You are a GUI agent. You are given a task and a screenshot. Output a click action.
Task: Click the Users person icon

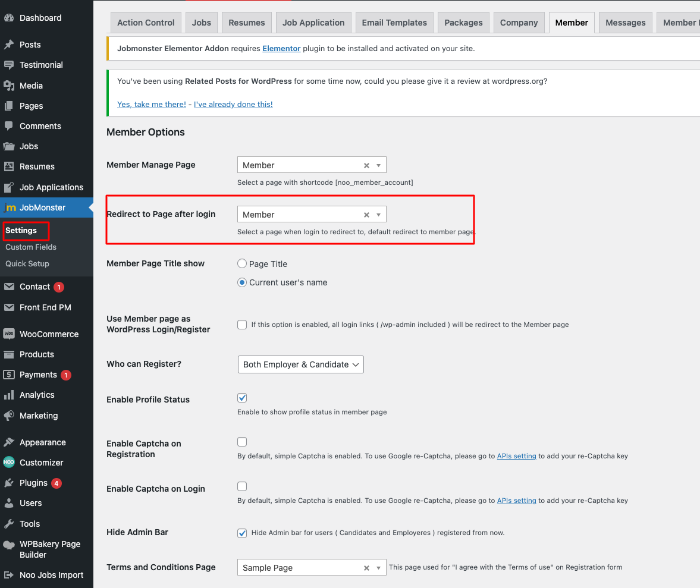point(9,503)
